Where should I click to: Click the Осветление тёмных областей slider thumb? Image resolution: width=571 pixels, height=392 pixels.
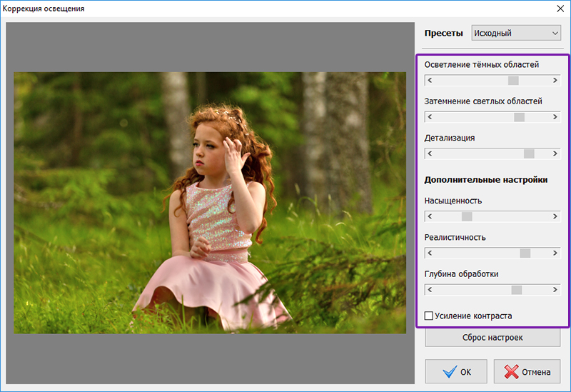click(x=513, y=81)
